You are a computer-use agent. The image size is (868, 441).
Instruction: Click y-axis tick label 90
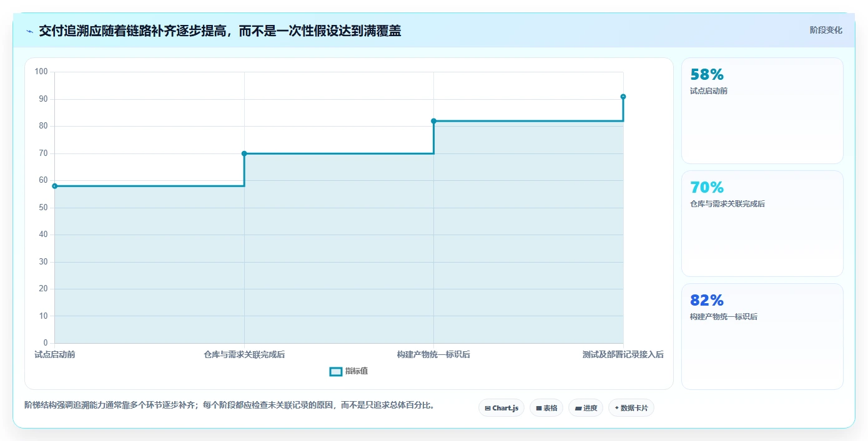[43, 99]
